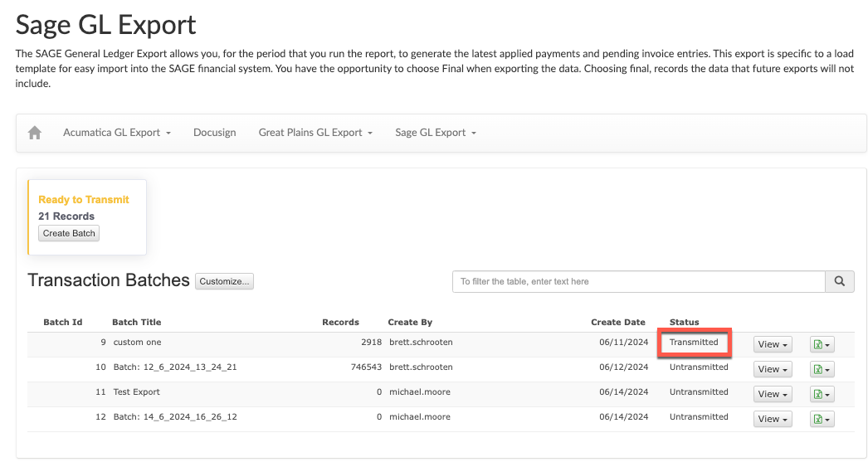Click the Transaction Batches heading
Image resolution: width=868 pixels, height=462 pixels.
(109, 280)
